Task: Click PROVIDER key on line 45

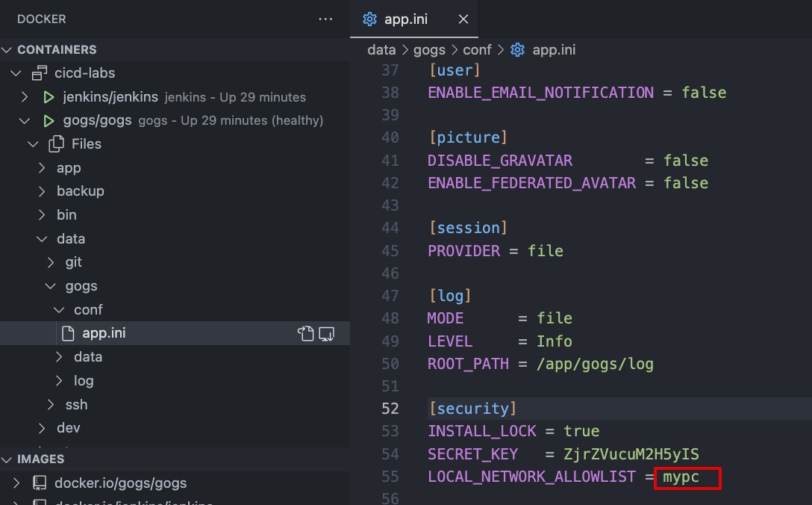Action: click(x=464, y=251)
